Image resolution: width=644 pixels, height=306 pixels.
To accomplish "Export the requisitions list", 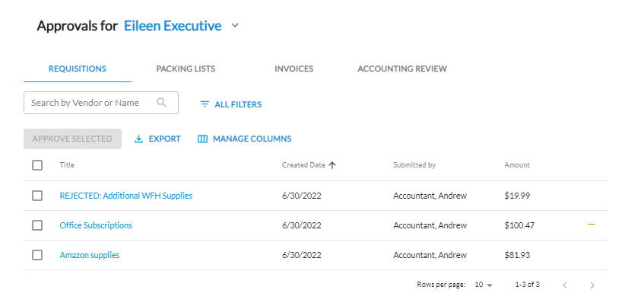I will [x=157, y=139].
